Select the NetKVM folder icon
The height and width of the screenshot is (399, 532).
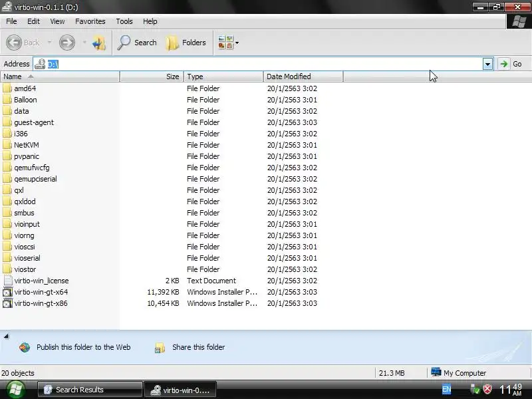7,145
